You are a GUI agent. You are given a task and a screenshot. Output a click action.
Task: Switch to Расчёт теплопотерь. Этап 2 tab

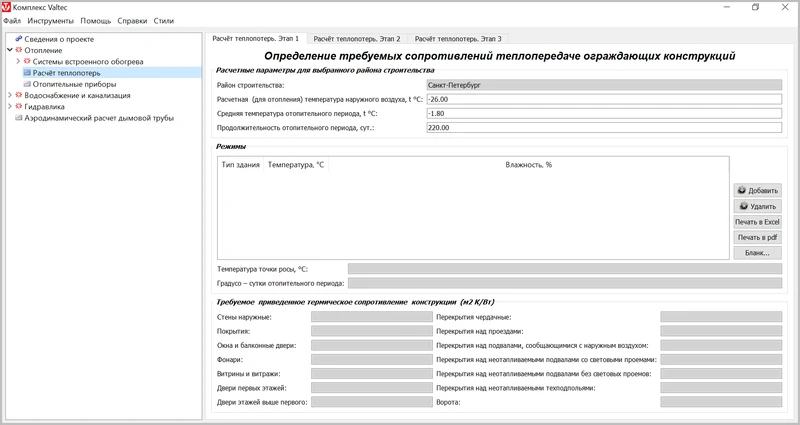pyautogui.click(x=357, y=39)
